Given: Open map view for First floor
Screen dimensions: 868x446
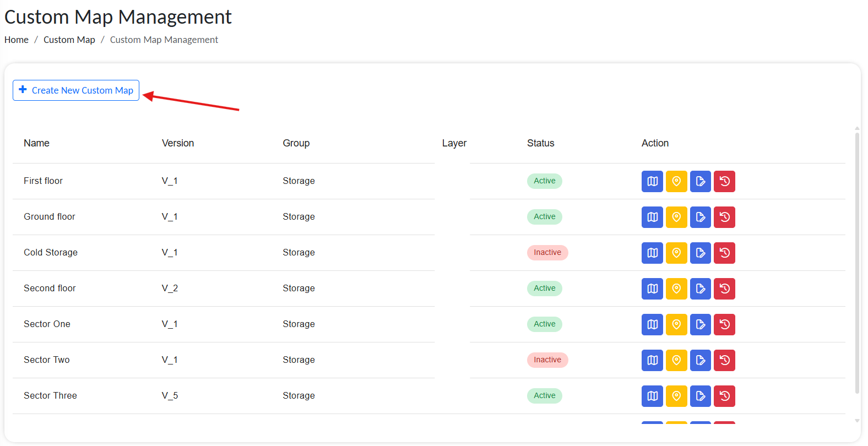Looking at the screenshot, I should pyautogui.click(x=652, y=181).
